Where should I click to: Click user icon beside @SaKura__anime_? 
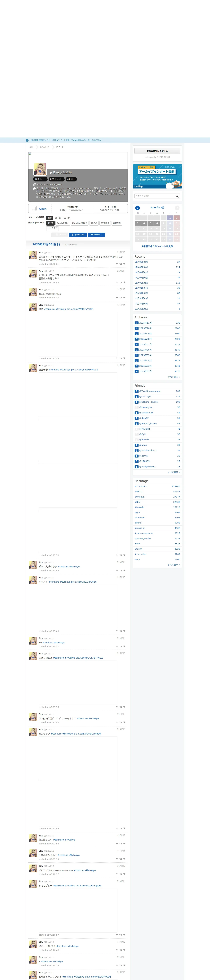(136, 402)
